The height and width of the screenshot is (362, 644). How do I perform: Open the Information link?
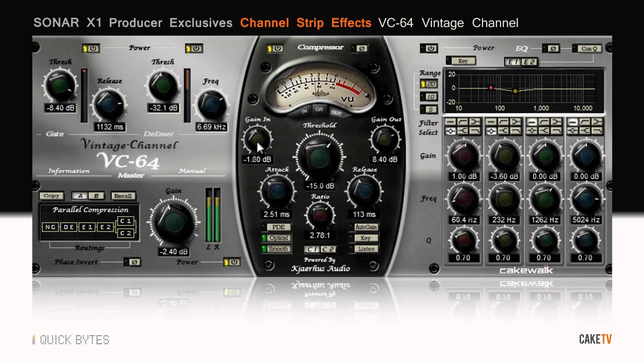point(69,171)
